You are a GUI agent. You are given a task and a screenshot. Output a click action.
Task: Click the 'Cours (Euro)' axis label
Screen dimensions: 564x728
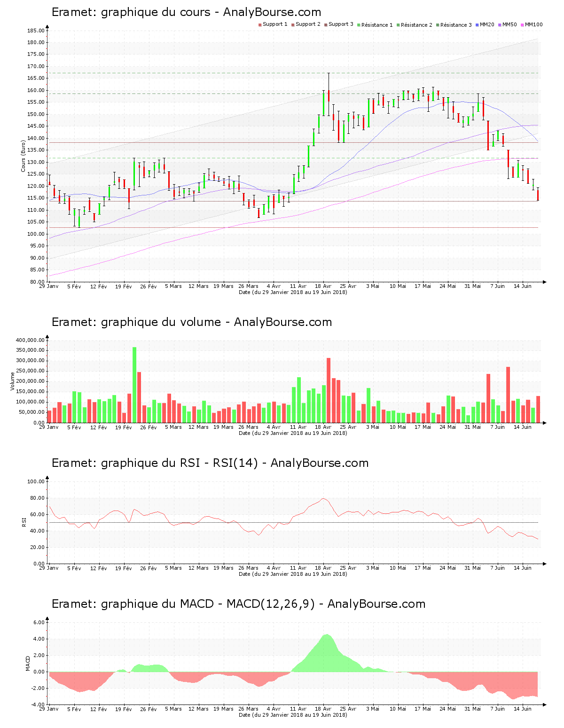click(23, 156)
